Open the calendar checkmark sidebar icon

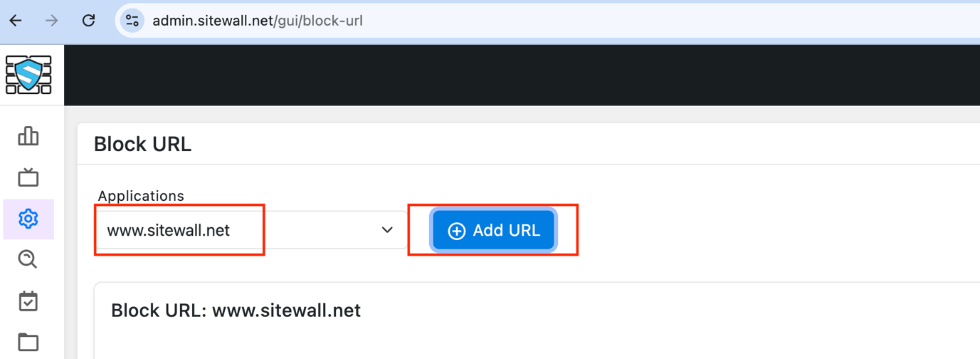tap(28, 301)
